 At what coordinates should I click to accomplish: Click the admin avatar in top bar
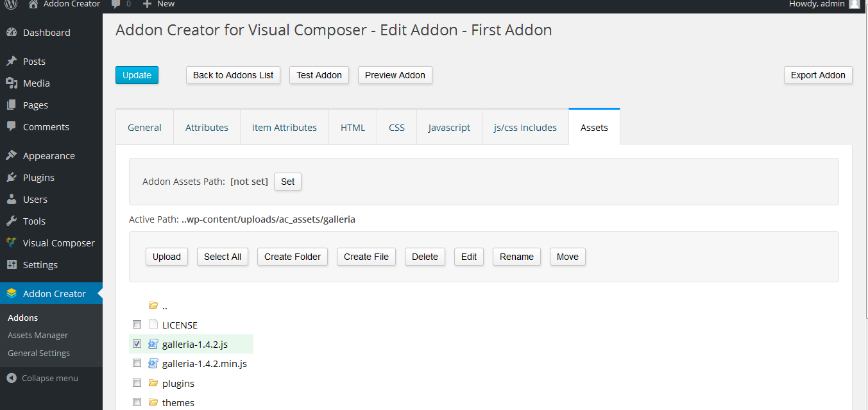854,4
